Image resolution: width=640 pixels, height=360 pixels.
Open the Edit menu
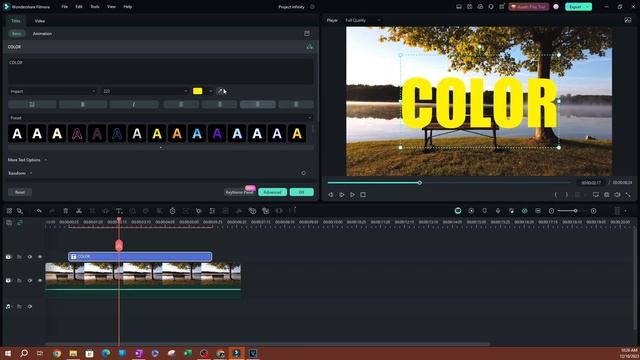click(79, 7)
